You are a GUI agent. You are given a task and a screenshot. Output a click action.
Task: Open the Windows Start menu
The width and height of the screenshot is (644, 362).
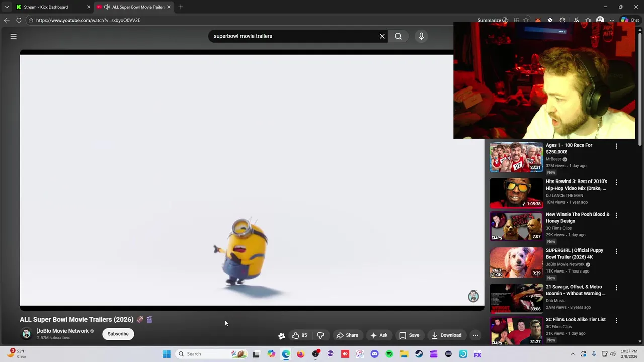point(167,354)
